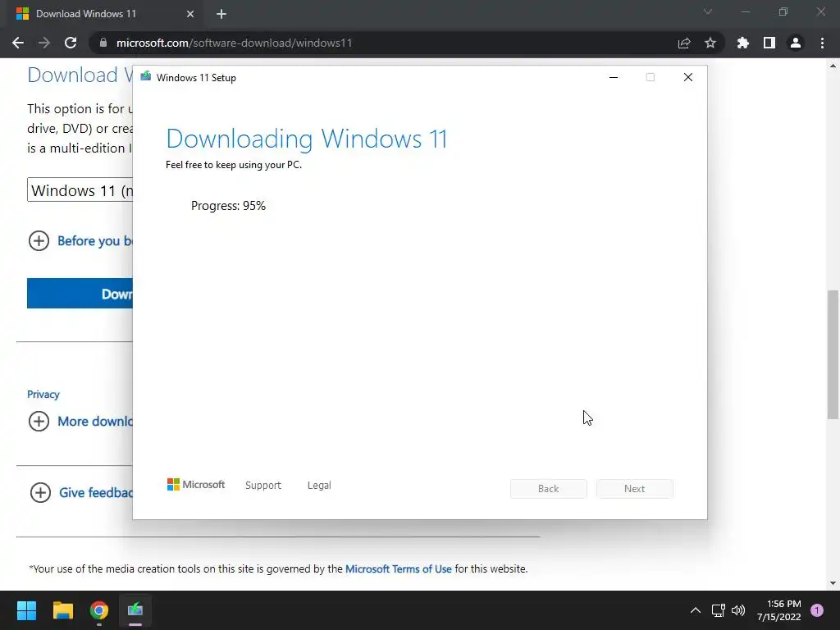
Task: Open File Explorer from taskbar
Action: [62, 610]
